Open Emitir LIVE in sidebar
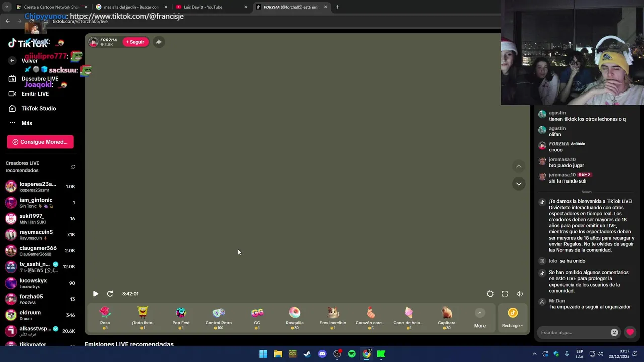The width and height of the screenshot is (644, 362). tap(29, 94)
